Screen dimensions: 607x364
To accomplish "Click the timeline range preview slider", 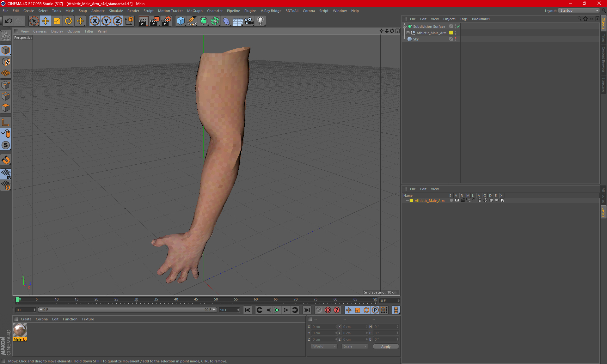I will pos(127,310).
